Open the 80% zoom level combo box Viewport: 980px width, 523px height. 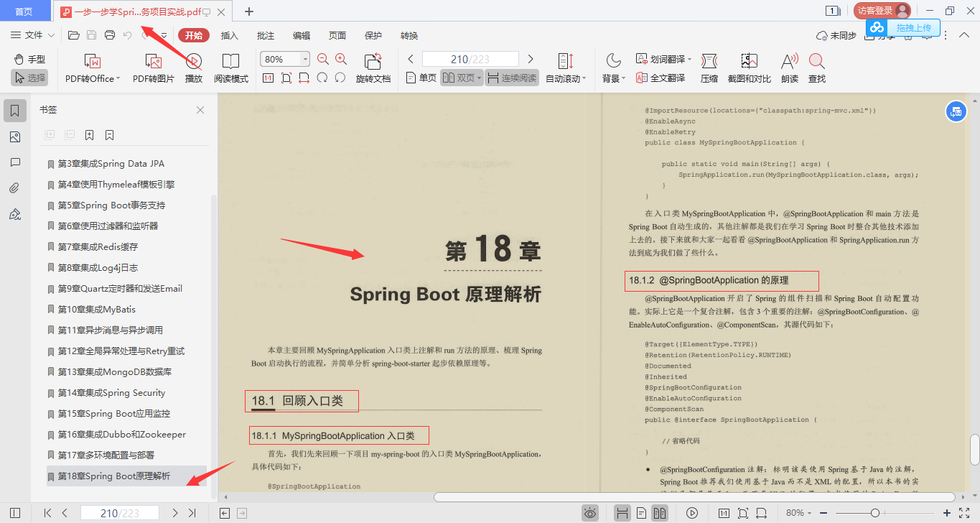coord(285,59)
